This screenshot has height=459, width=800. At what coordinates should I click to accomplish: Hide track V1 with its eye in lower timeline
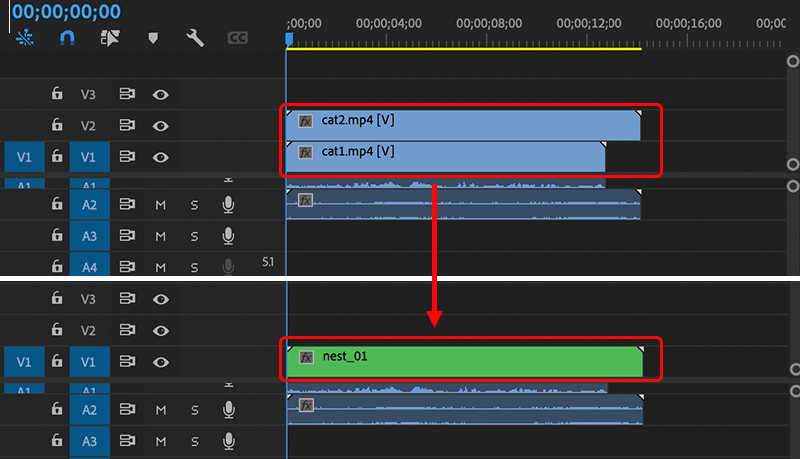160,361
